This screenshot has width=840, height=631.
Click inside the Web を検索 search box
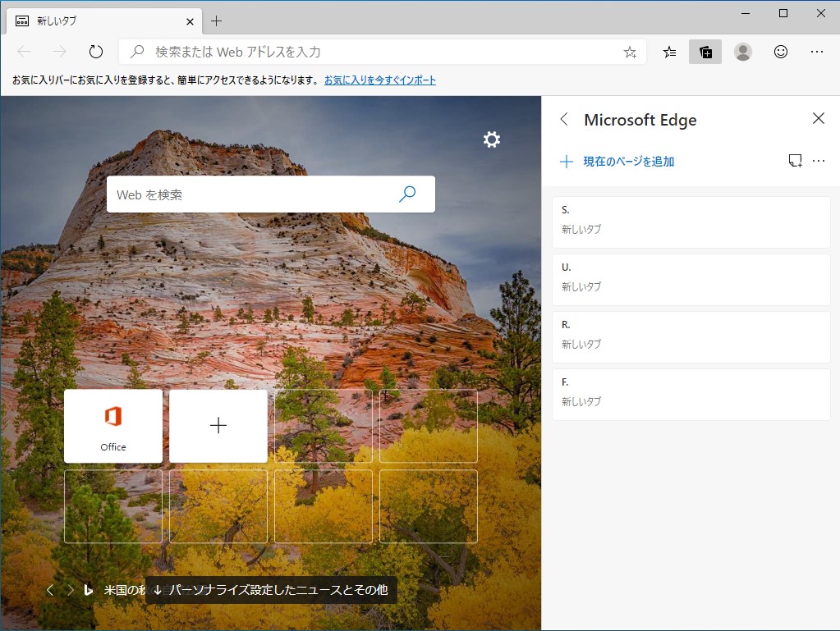click(x=246, y=194)
